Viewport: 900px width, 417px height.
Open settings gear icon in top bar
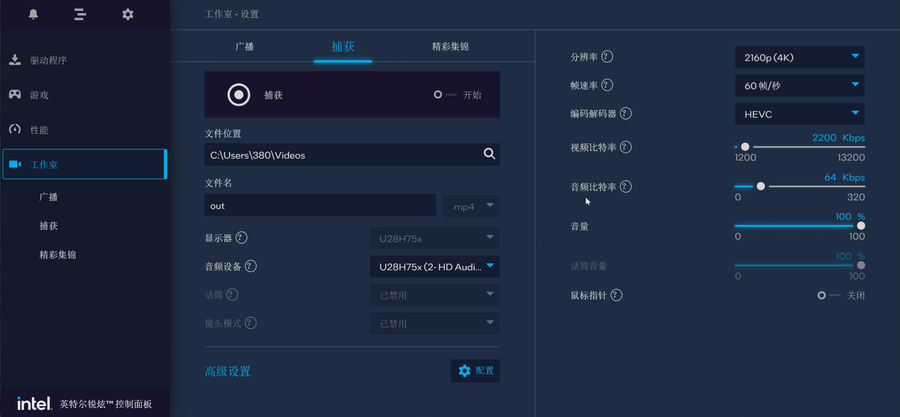coord(128,14)
